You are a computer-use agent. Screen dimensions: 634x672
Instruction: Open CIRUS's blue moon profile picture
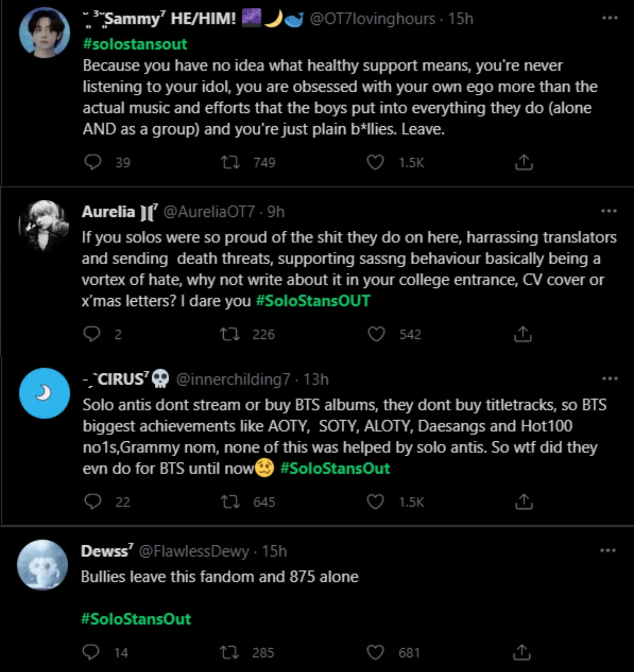click(x=44, y=393)
